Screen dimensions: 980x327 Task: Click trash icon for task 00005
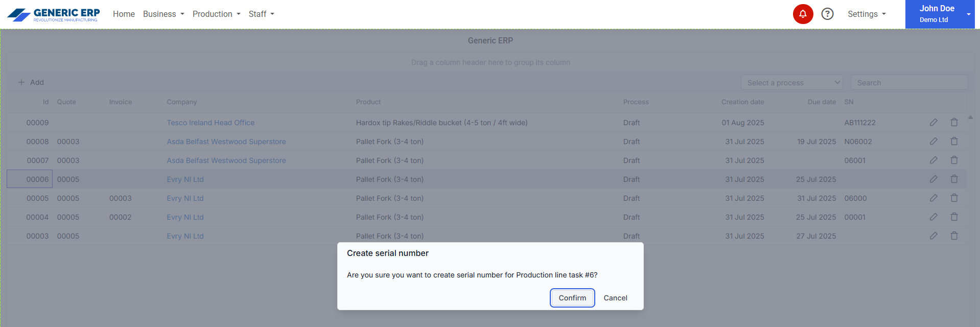pyautogui.click(x=954, y=198)
